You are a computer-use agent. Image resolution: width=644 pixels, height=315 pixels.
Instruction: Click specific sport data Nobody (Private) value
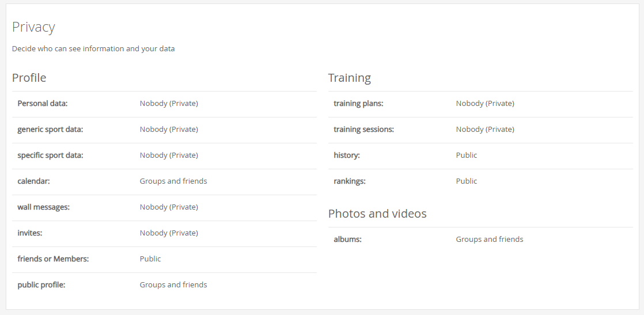coord(168,155)
